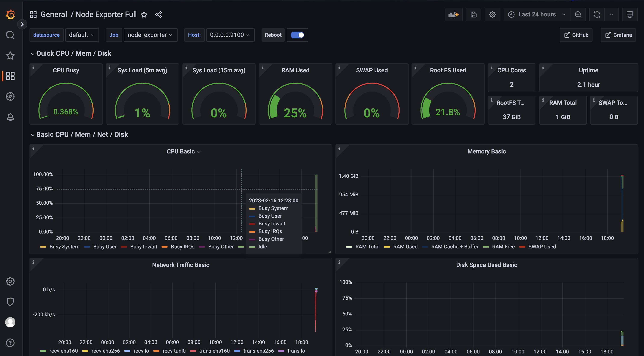Screen dimensions: 644x356
Task: Open the Disk Space Used Basic title menu
Action: click(487, 265)
